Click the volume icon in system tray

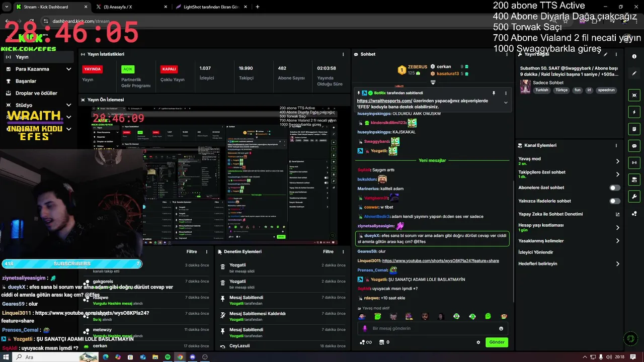click(608, 357)
